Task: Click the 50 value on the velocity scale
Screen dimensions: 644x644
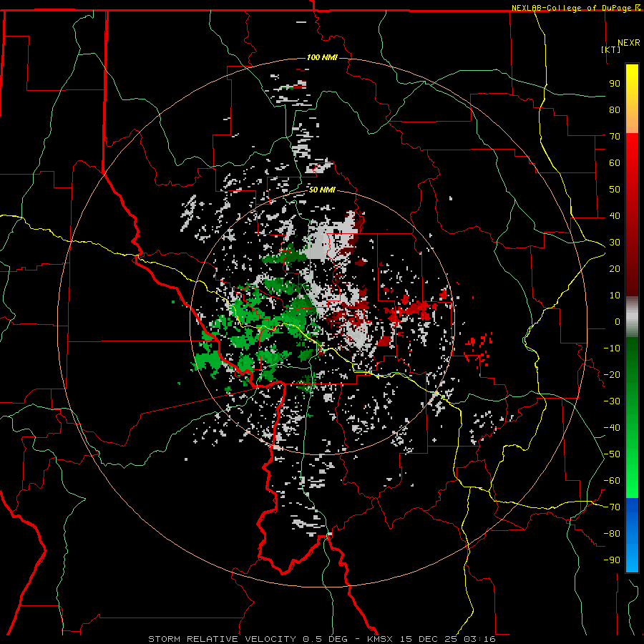Action: [615, 190]
